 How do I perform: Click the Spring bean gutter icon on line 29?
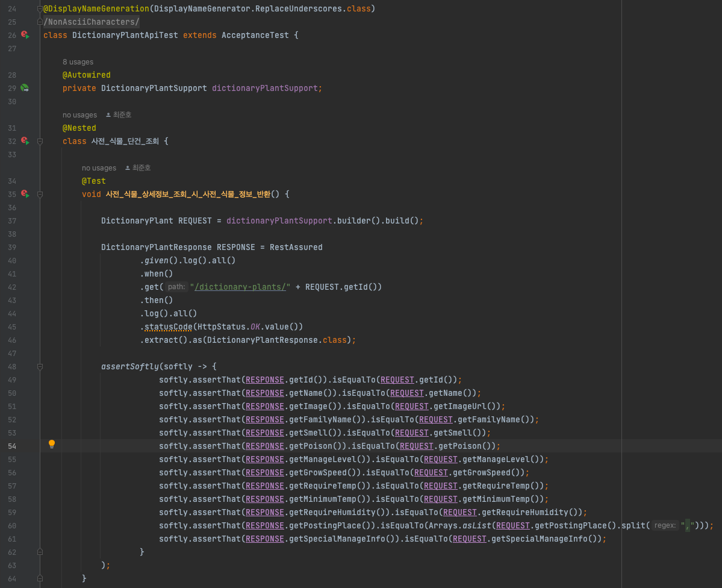pos(25,88)
